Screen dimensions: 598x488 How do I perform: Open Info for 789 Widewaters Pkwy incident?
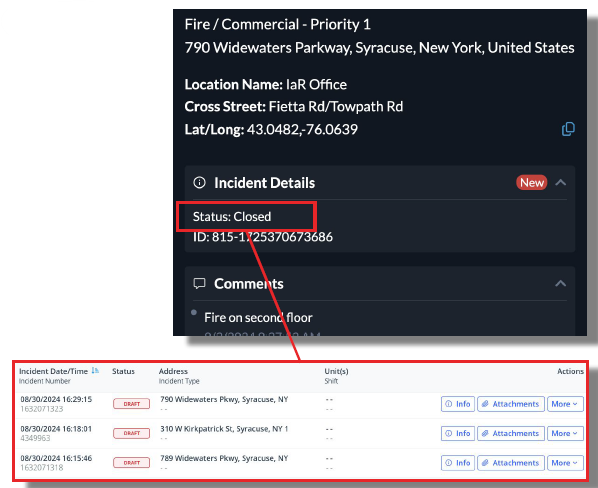click(458, 462)
